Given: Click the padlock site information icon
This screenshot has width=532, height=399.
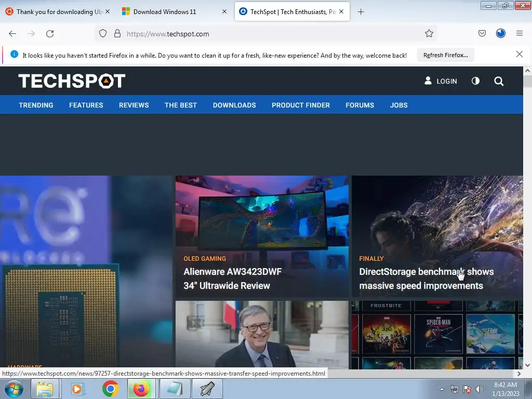Looking at the screenshot, I should point(117,34).
